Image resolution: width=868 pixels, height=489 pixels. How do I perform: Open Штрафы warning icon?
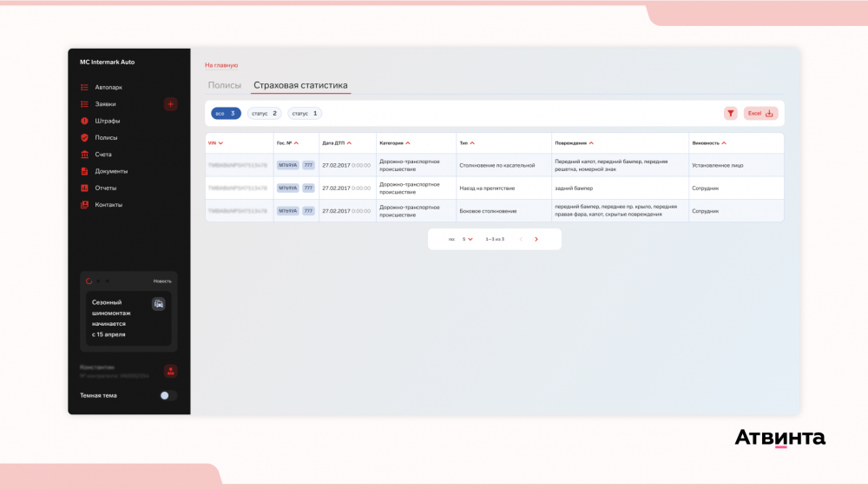tap(84, 121)
